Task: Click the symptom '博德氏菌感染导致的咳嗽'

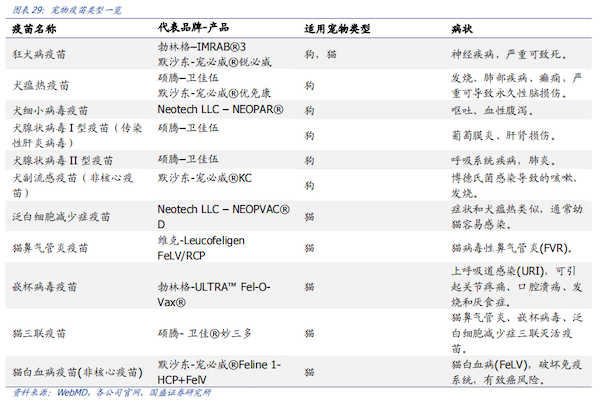Action: pos(512,178)
